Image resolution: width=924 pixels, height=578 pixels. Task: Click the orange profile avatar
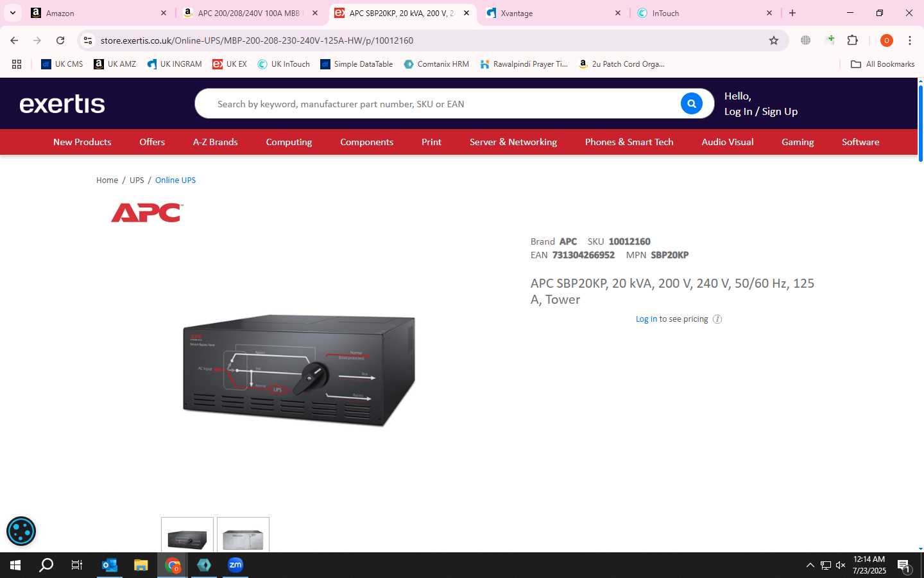[886, 40]
